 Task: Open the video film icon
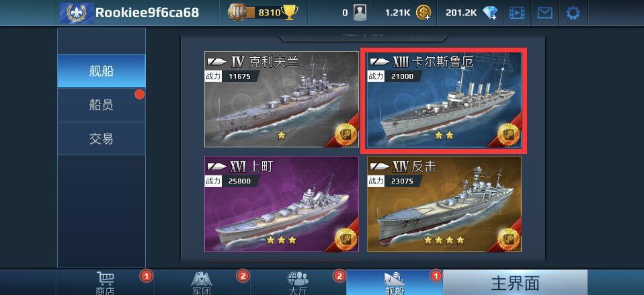[x=517, y=13]
